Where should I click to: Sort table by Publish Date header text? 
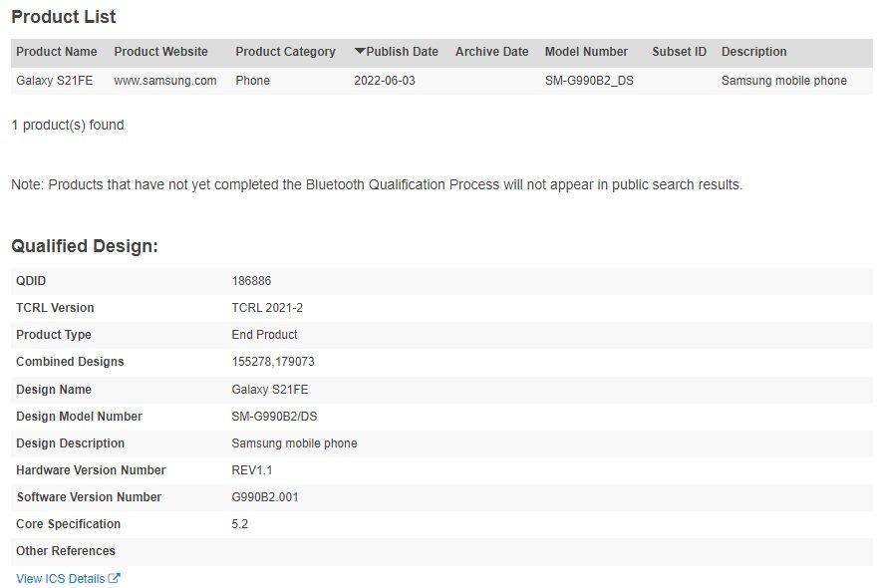(403, 52)
